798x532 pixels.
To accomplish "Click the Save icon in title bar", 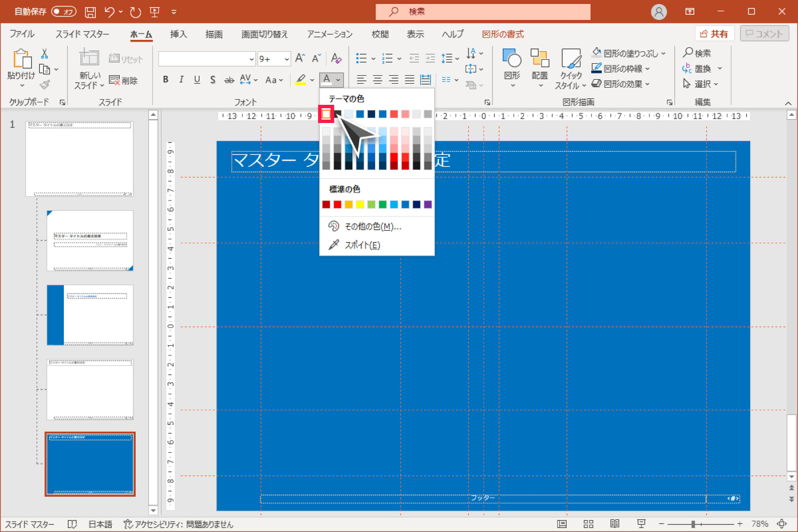I will point(90,11).
